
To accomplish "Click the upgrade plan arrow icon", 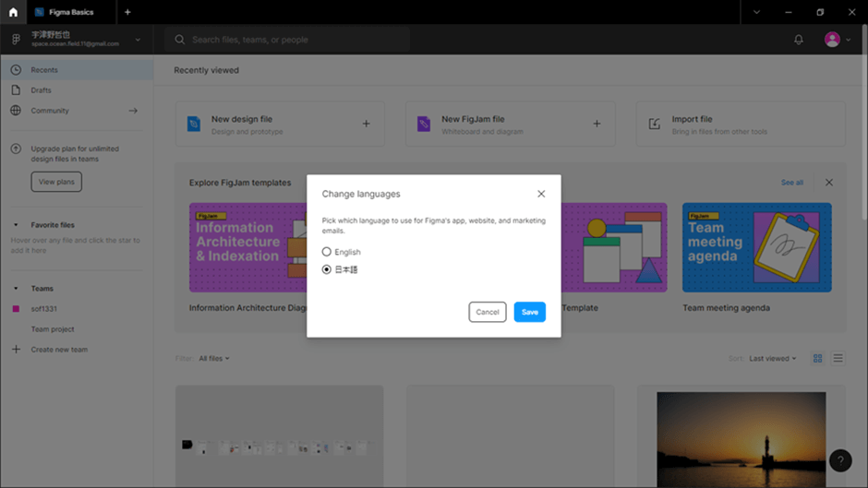I will tap(16, 149).
